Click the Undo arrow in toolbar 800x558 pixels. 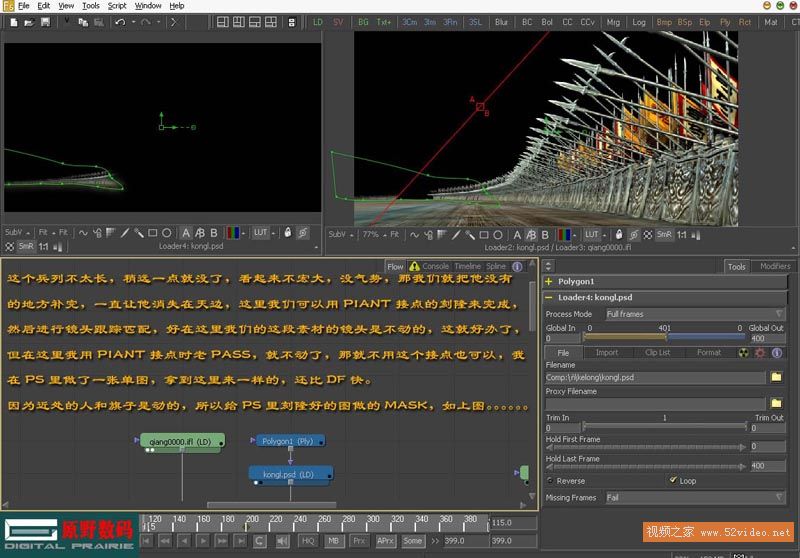coord(120,22)
